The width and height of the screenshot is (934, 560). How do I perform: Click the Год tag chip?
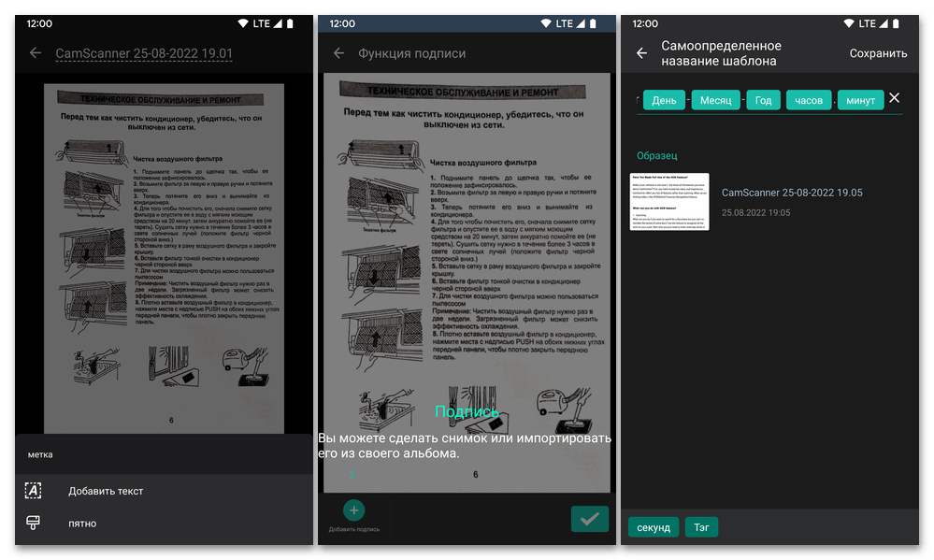coord(763,100)
